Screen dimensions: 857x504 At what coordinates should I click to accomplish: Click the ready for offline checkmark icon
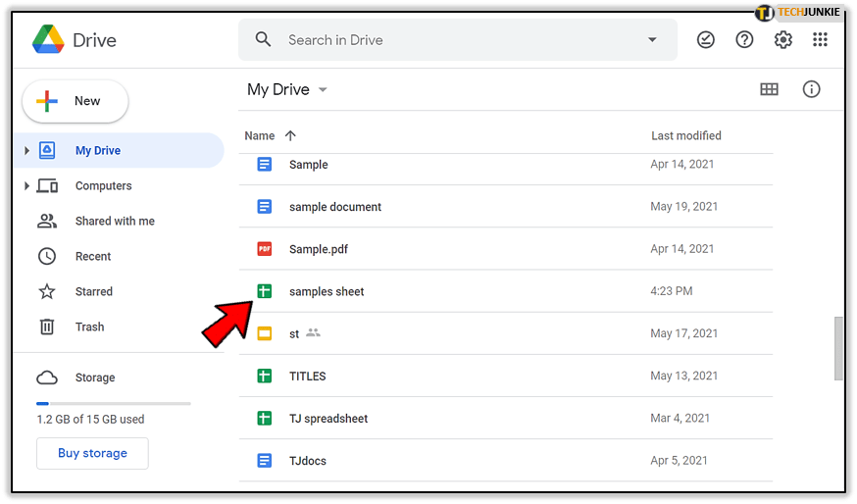tap(706, 40)
